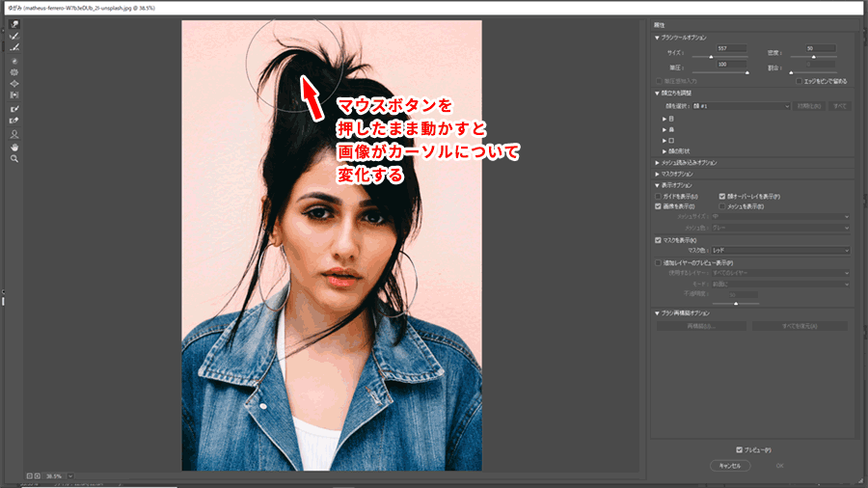The image size is (868, 488).
Task: Click the サイズ slider handle
Action: coord(712,57)
